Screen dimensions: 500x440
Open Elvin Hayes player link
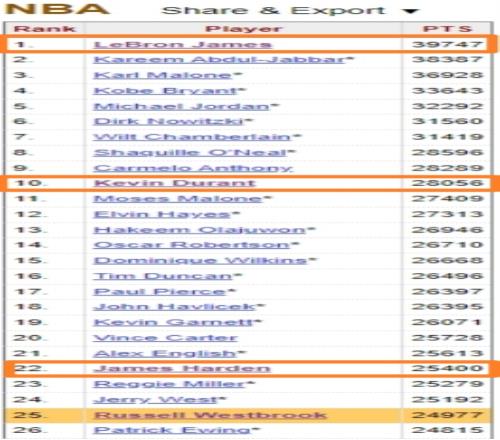(162, 214)
